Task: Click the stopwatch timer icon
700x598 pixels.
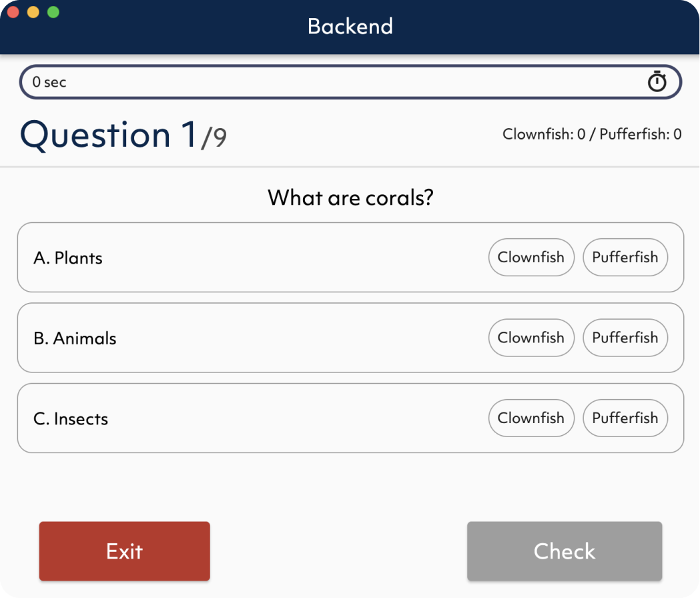Action: click(657, 81)
